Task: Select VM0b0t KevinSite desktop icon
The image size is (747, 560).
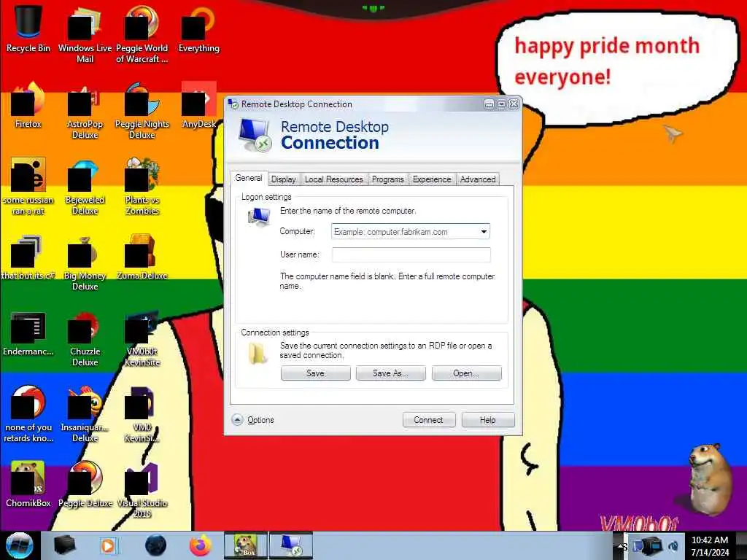Action: (x=142, y=338)
